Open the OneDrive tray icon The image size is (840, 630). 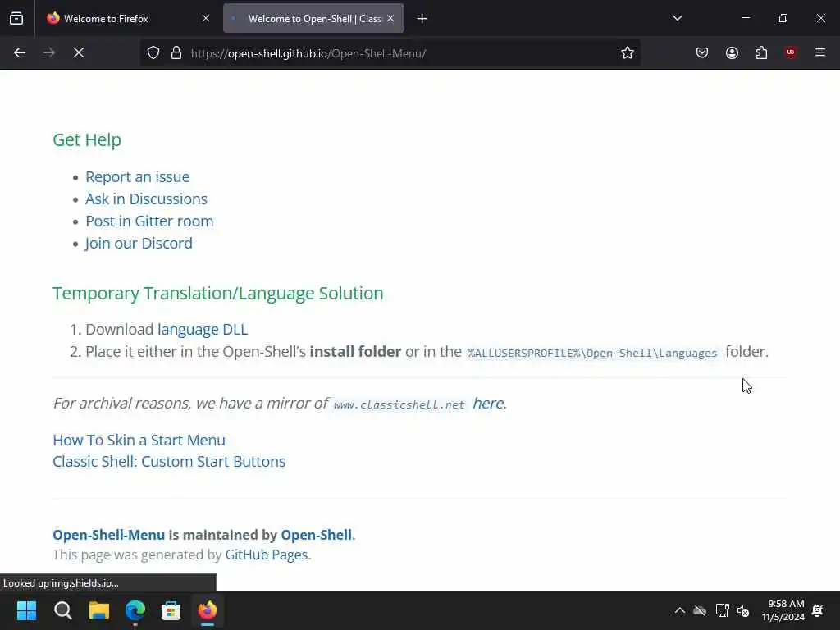pos(700,610)
